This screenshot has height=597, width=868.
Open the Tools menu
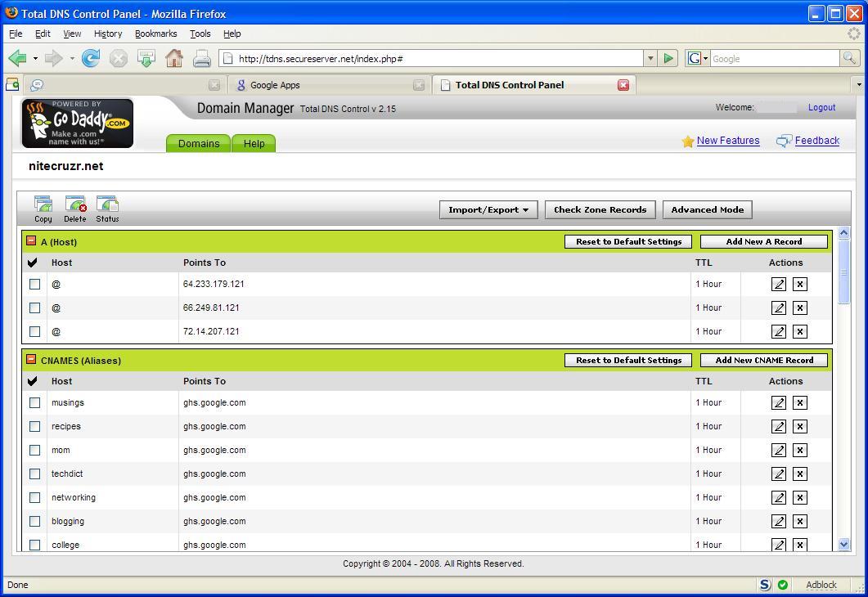click(200, 34)
